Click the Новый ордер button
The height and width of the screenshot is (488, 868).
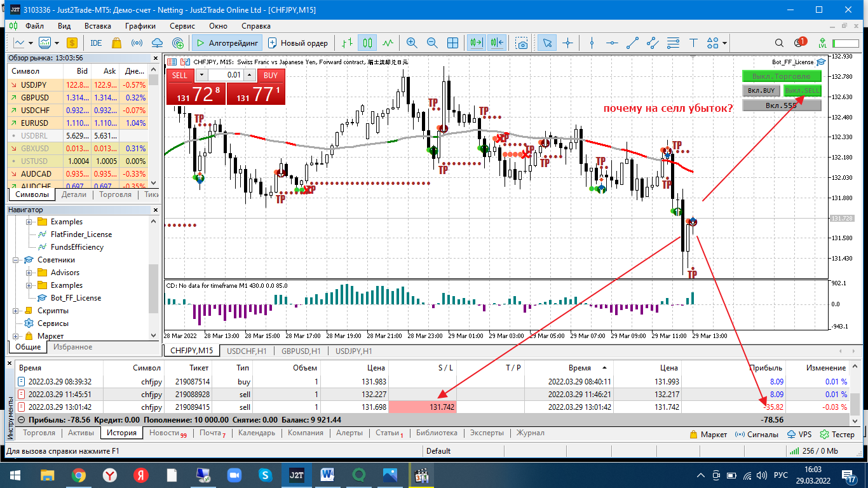[298, 43]
